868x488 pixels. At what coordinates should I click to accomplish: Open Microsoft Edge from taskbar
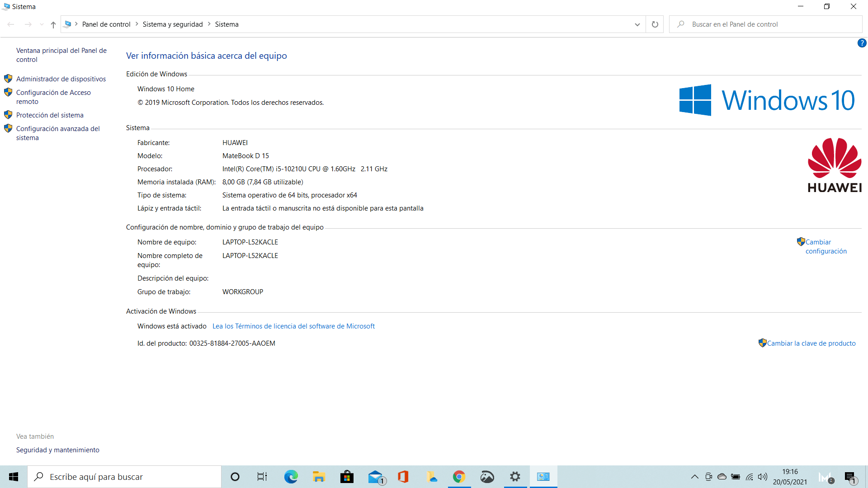[x=291, y=477]
